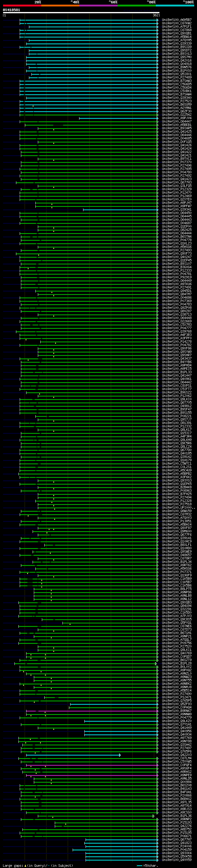Select the UniRef100_C5XBK1 label
The width and height of the screenshot is (197, 868).
point(176,91)
